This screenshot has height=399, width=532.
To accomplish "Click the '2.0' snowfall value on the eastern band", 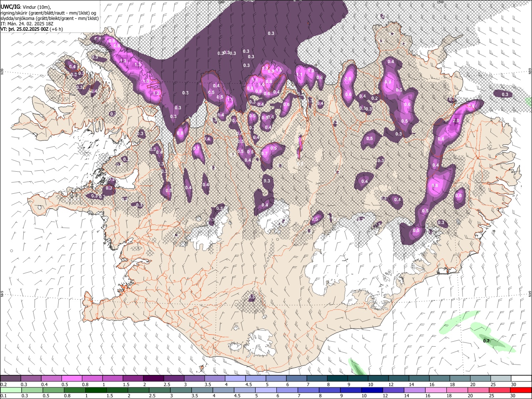I will 456,121.
